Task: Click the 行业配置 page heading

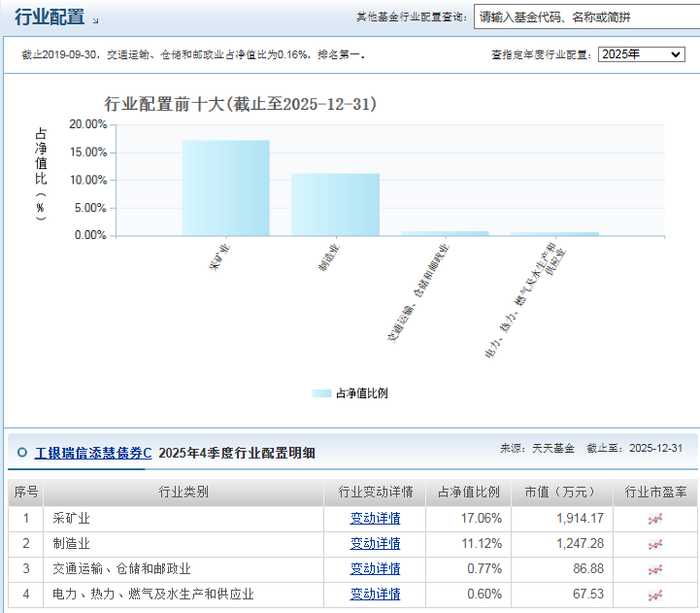Action: pyautogui.click(x=50, y=17)
